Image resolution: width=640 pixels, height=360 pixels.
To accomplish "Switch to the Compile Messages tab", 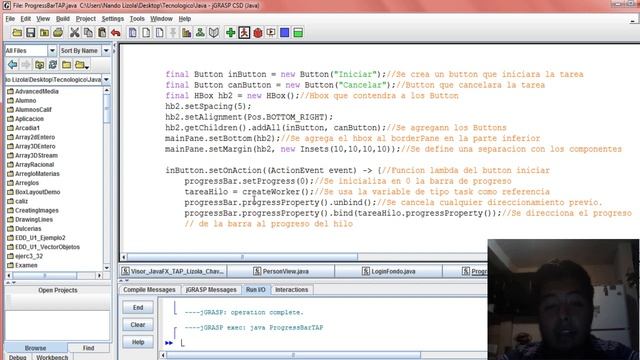I will pyautogui.click(x=149, y=290).
